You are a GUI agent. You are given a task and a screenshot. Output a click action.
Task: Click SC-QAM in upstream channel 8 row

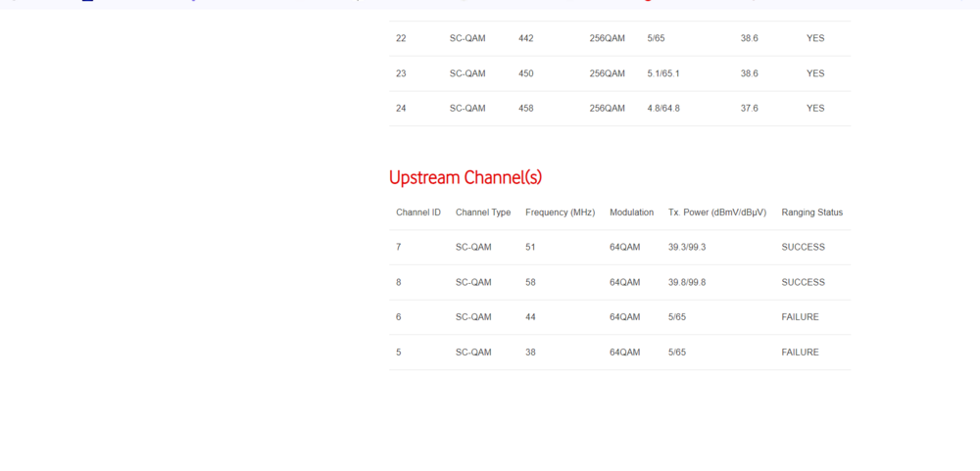(x=473, y=282)
